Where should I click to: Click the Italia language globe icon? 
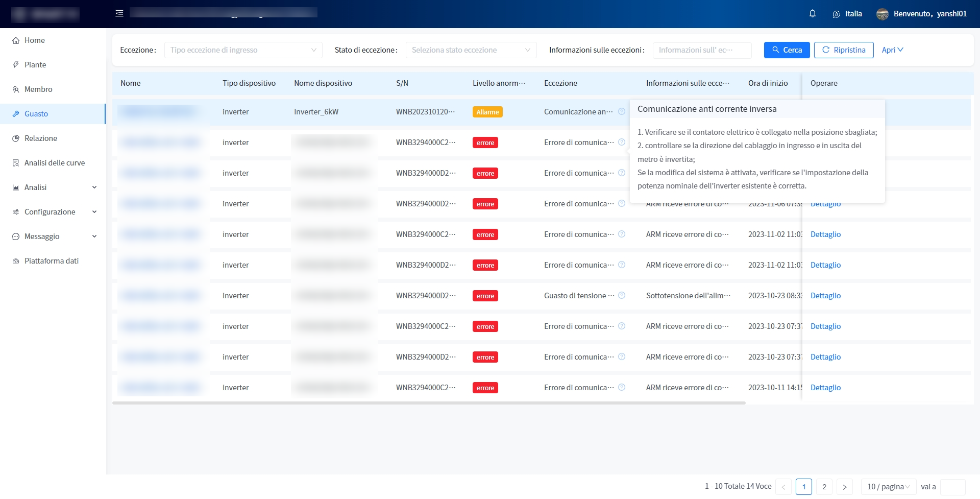pyautogui.click(x=836, y=14)
